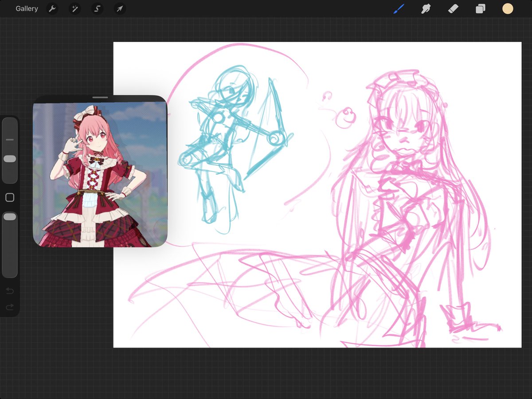Select the Eraser tool
Image resolution: width=532 pixels, height=399 pixels.
tap(453, 9)
